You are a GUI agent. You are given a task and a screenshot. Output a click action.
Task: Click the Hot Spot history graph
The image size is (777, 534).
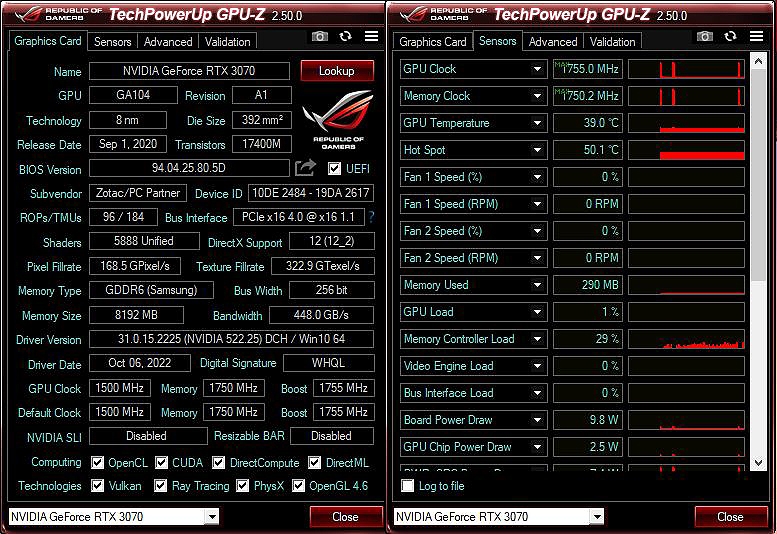tap(686, 150)
